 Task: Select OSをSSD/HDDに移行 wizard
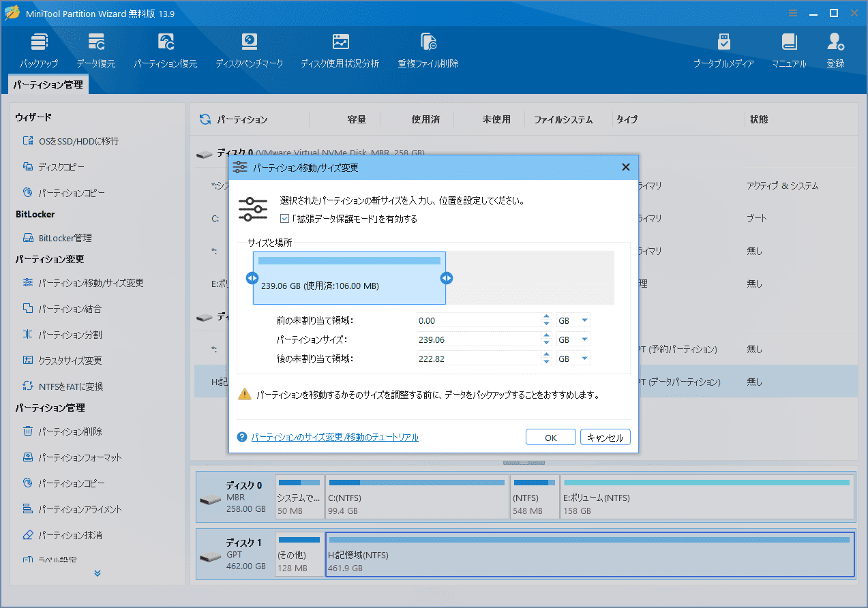[x=71, y=141]
